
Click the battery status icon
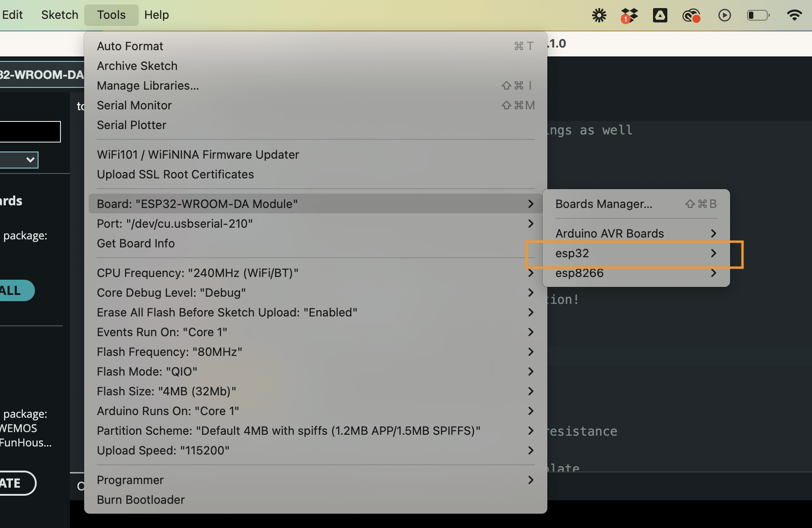758,15
